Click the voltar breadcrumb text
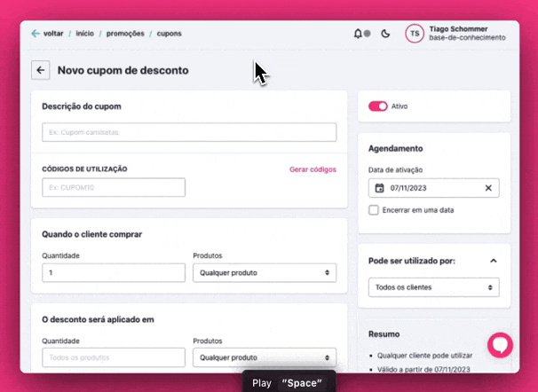This screenshot has height=392, width=538. (53, 34)
